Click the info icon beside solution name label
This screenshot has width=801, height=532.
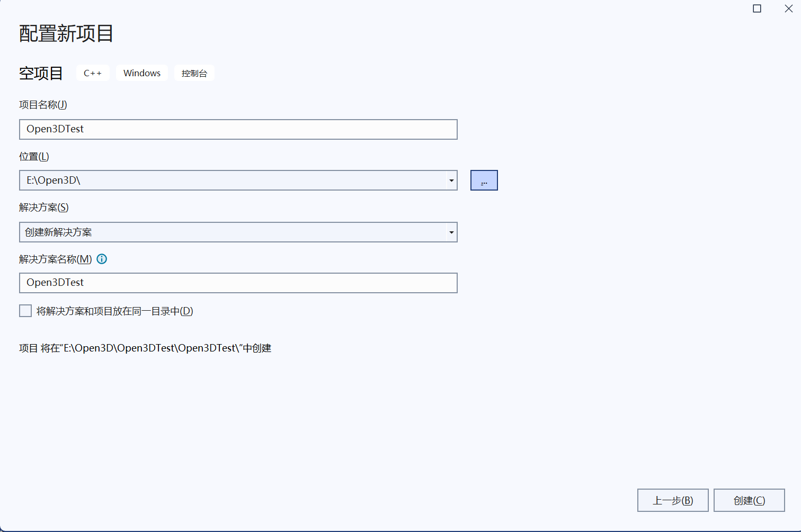pos(102,259)
